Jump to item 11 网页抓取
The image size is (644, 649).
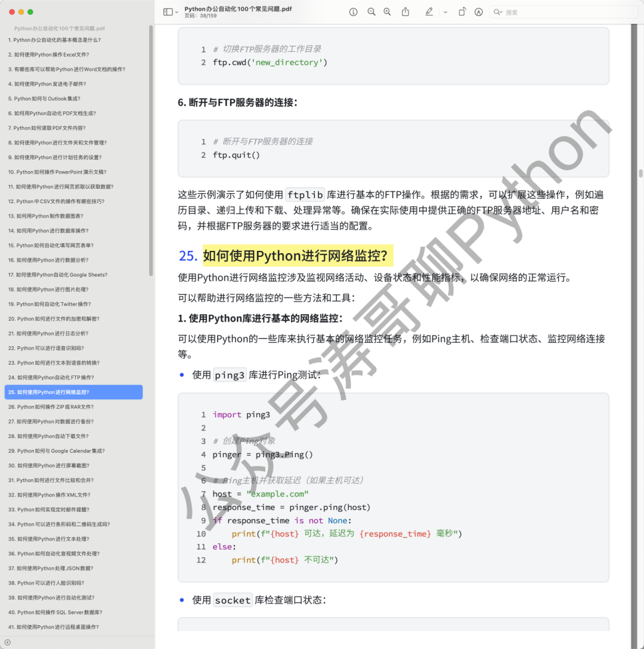[61, 187]
